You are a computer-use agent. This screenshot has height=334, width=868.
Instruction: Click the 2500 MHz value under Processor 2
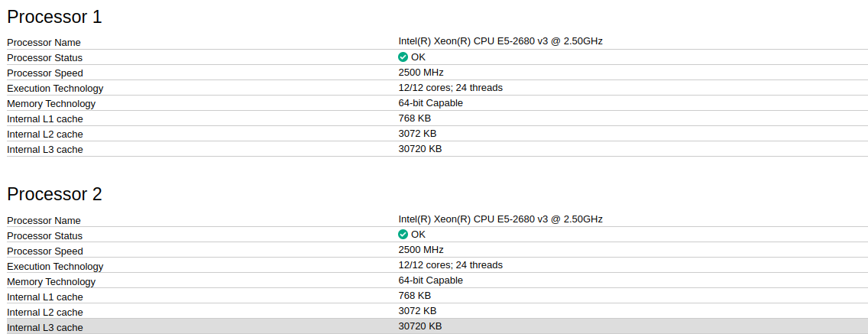tap(421, 250)
